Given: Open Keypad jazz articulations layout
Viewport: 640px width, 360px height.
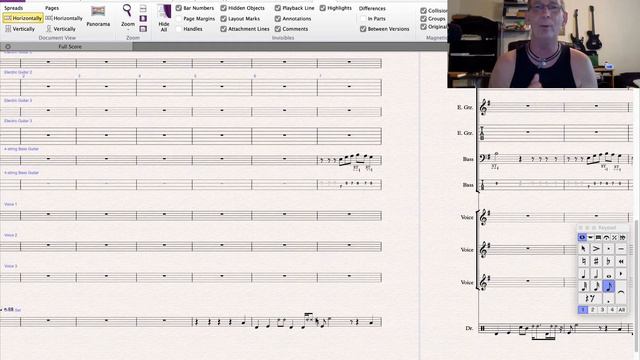Looking at the screenshot, I should [x=614, y=237].
